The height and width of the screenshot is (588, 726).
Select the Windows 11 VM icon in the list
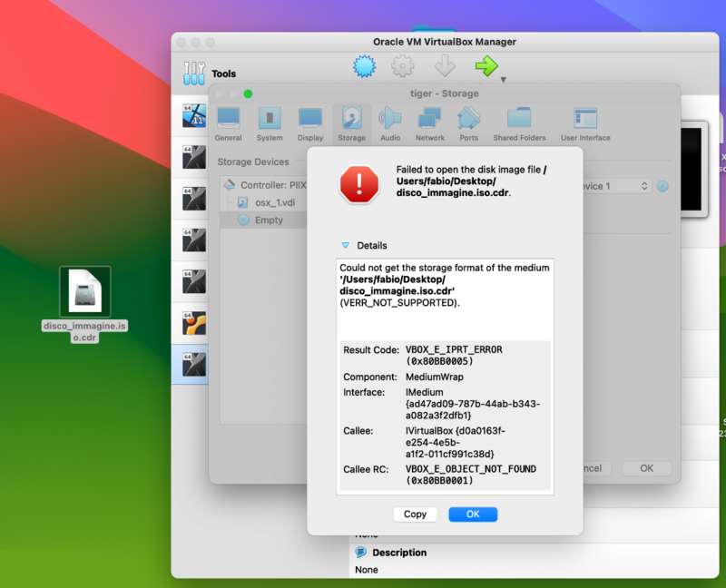194,116
